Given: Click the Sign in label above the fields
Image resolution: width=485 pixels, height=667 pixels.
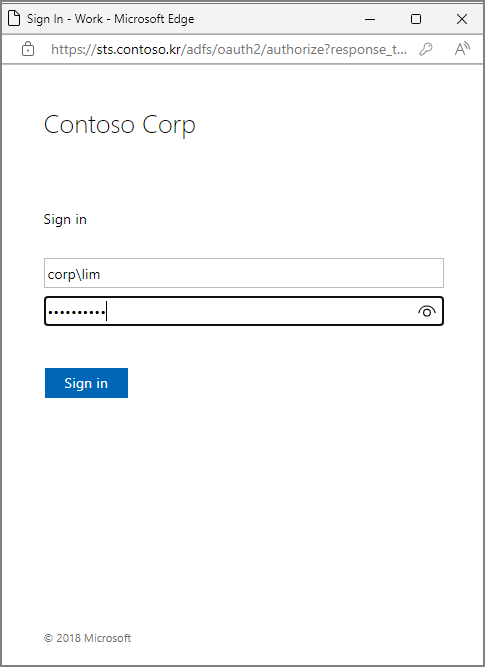Looking at the screenshot, I should (65, 219).
